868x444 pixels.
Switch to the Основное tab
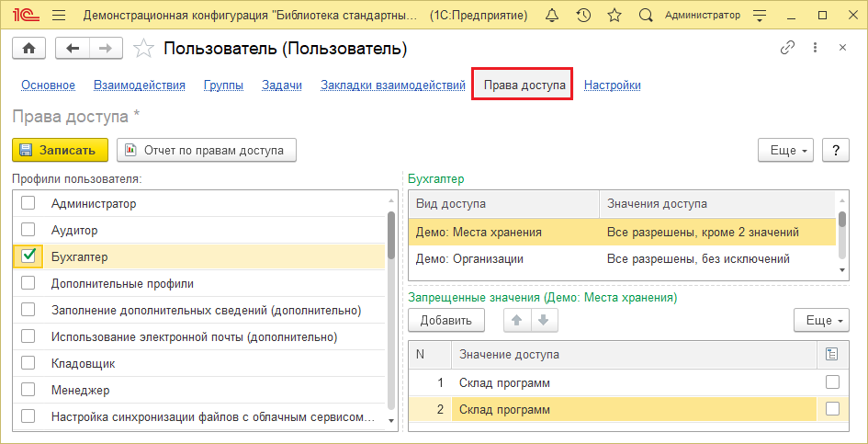[x=48, y=85]
